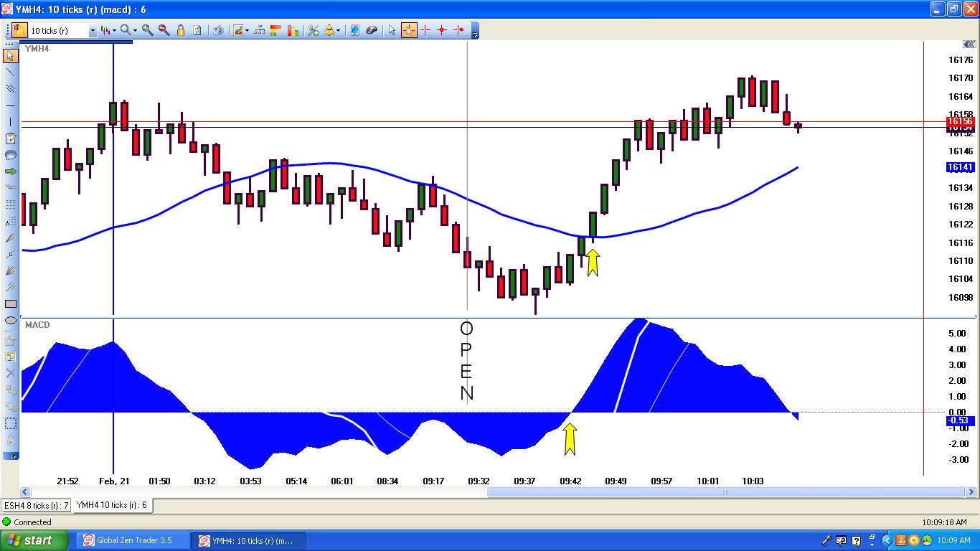Select the horizontal line drawing tool

(10, 105)
